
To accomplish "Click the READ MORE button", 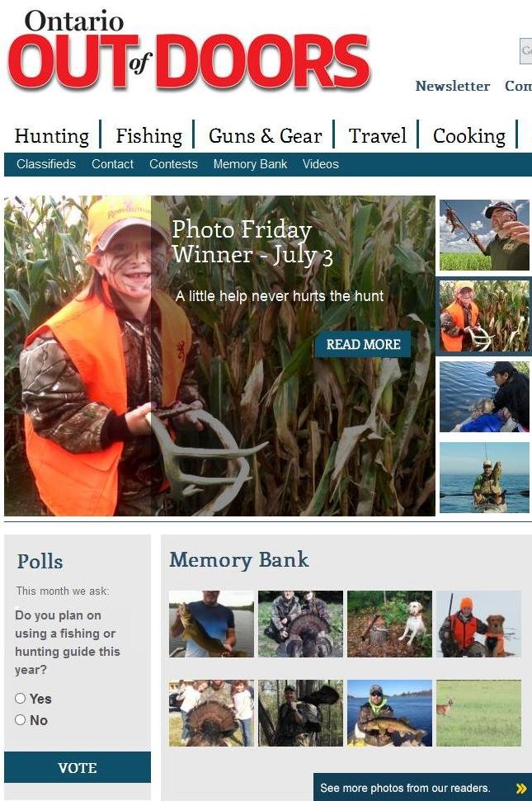I will point(363,344).
